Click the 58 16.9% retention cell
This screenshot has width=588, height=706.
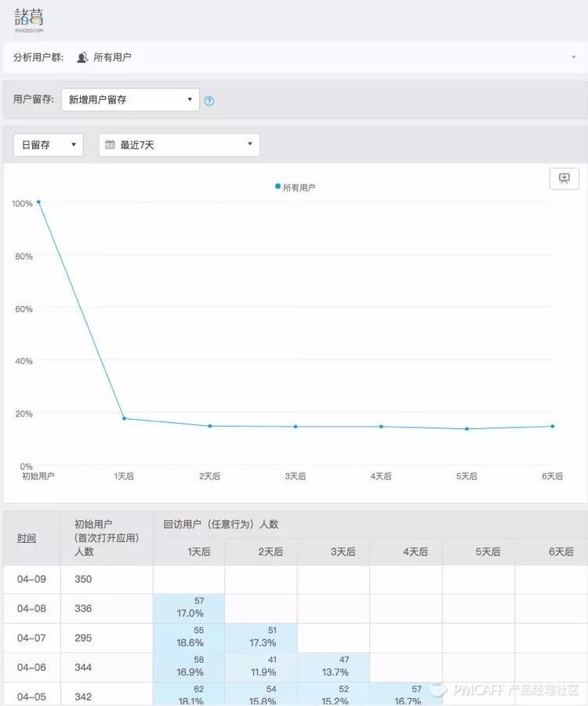(189, 668)
